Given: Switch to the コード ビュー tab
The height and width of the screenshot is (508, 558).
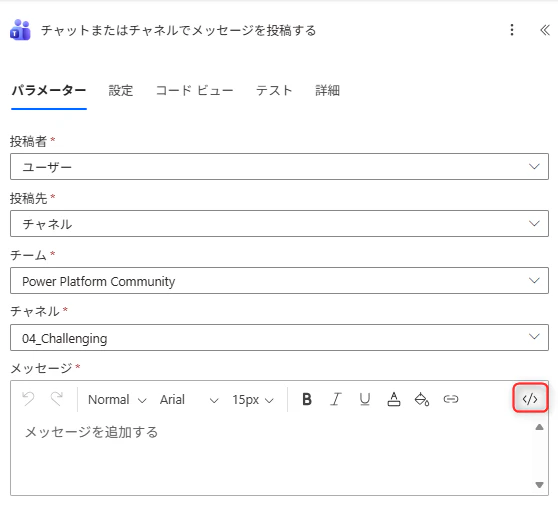Looking at the screenshot, I should pos(194,90).
